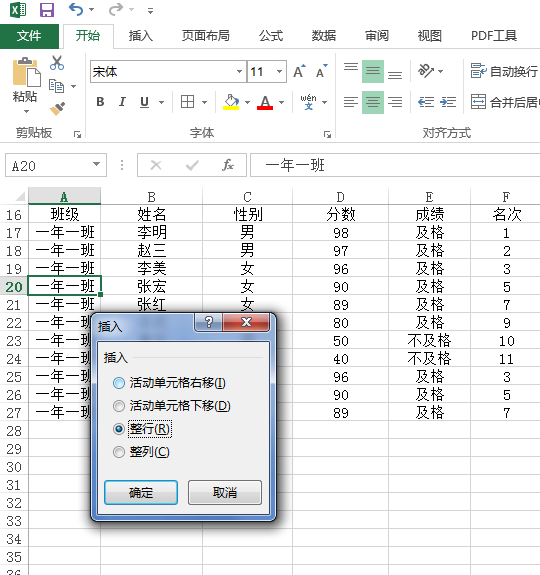The height and width of the screenshot is (575, 540).
Task: Select 活动单元格右移(I) radio option
Action: tap(170, 383)
